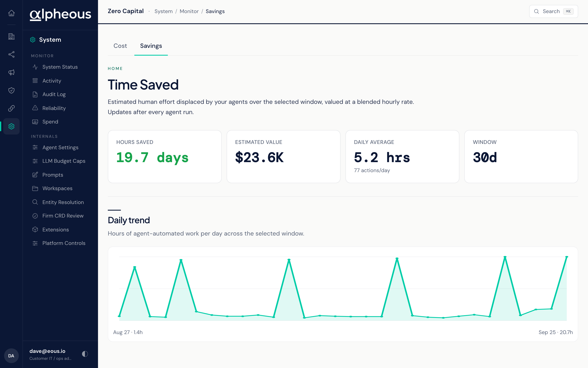Toggle the dark/light theme switch

click(85, 354)
